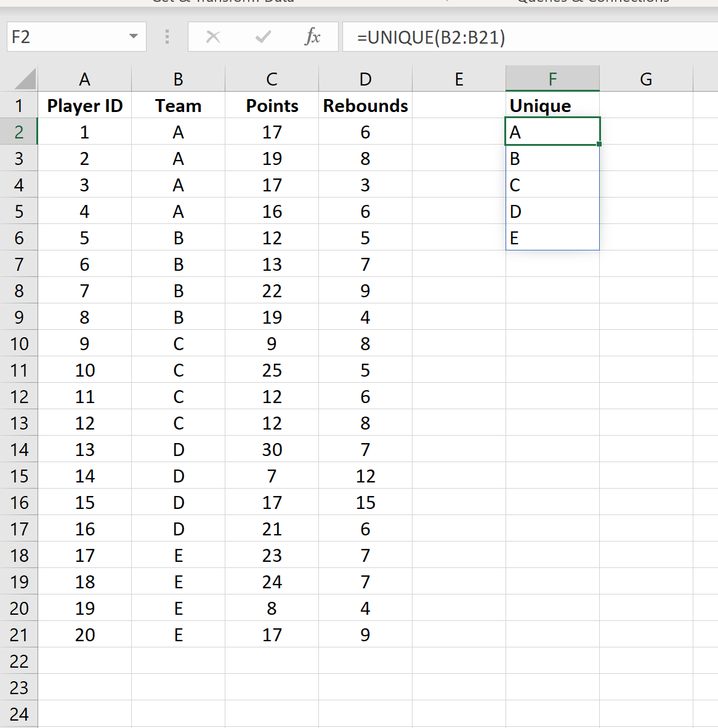Viewport: 718px width, 728px height.
Task: Select column D header
Action: 365,79
